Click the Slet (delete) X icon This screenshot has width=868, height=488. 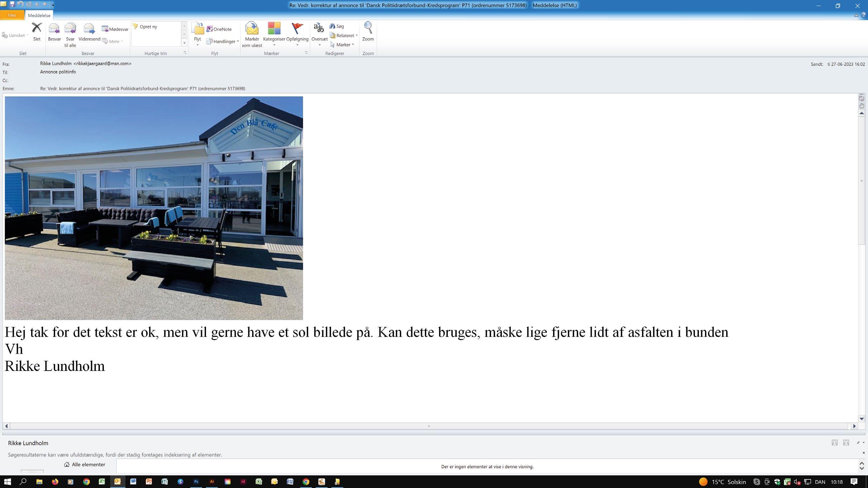click(37, 28)
